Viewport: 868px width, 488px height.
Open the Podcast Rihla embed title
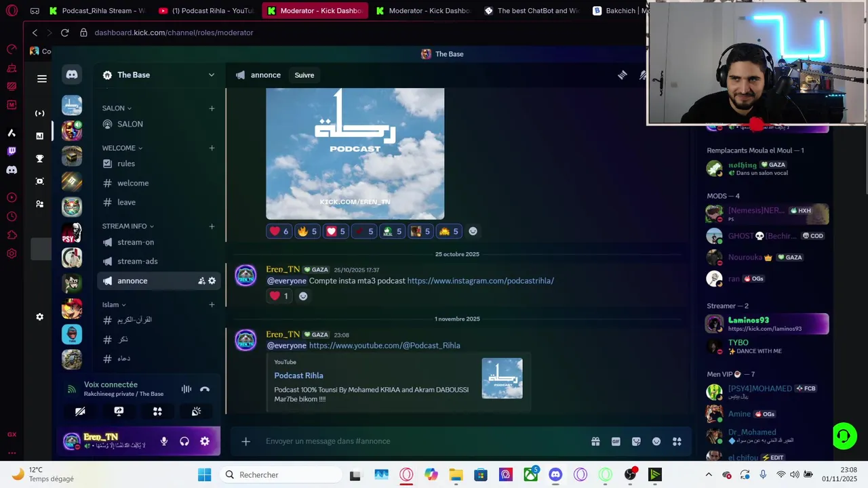[x=298, y=375]
